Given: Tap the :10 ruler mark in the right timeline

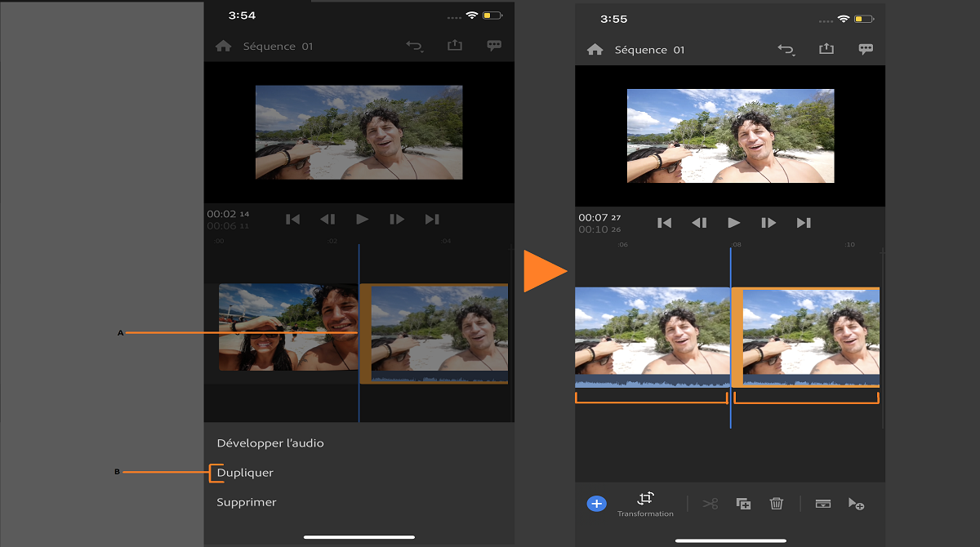Looking at the screenshot, I should 849,245.
